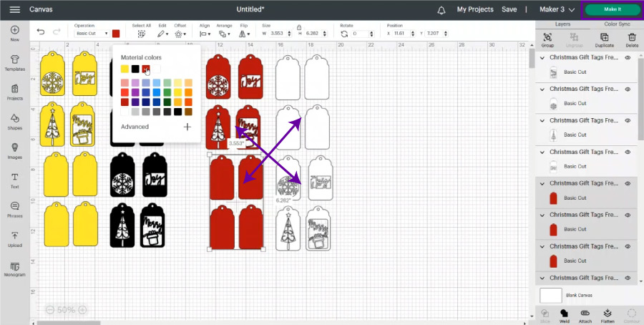Open the Upload panel
The height and width of the screenshot is (325, 644).
point(14,238)
